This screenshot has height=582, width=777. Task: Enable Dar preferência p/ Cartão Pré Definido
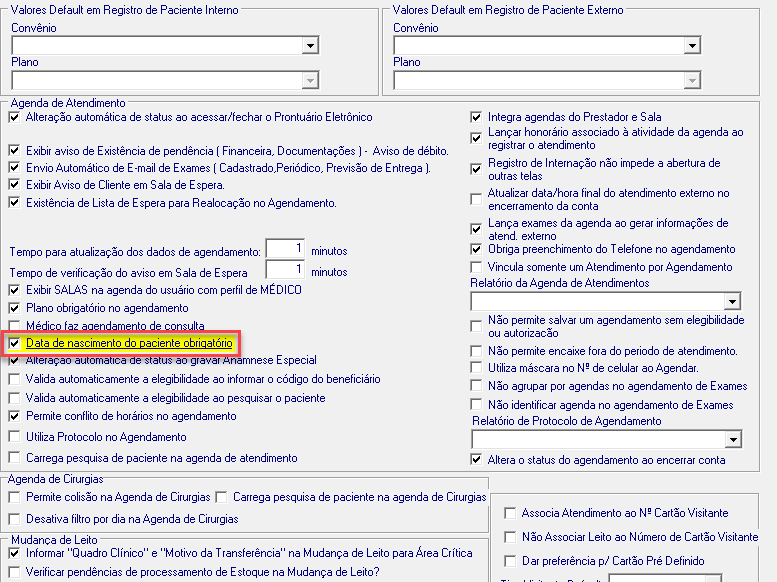pos(510,561)
